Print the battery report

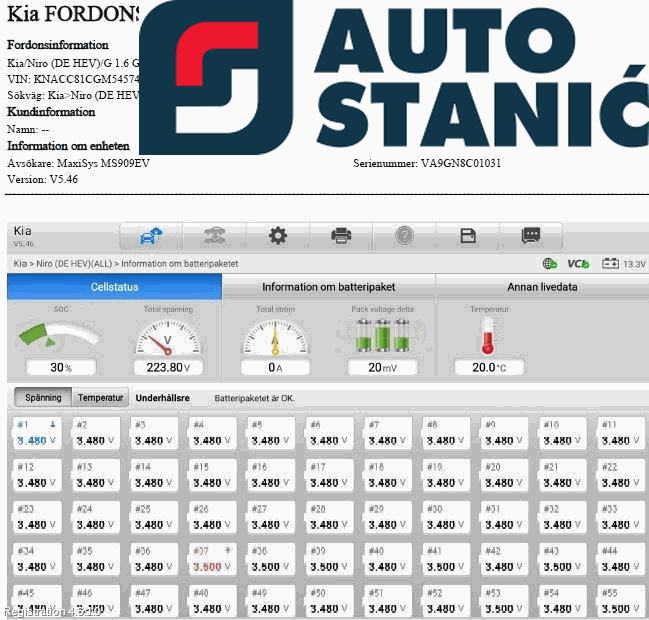pyautogui.click(x=341, y=236)
